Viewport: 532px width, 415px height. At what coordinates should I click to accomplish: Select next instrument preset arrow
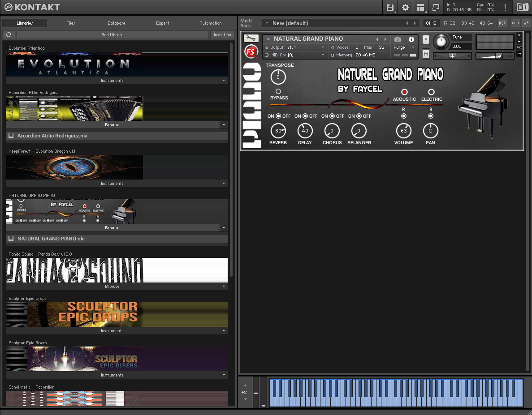385,39
